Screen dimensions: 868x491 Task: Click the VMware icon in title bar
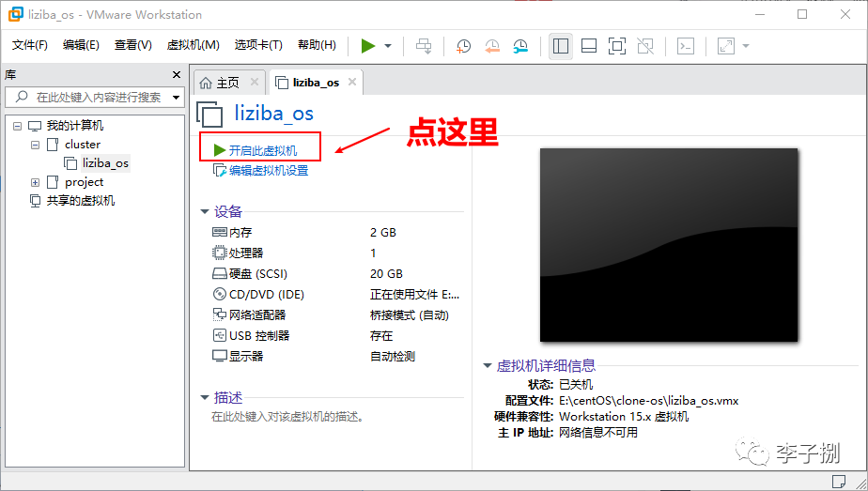[x=16, y=14]
